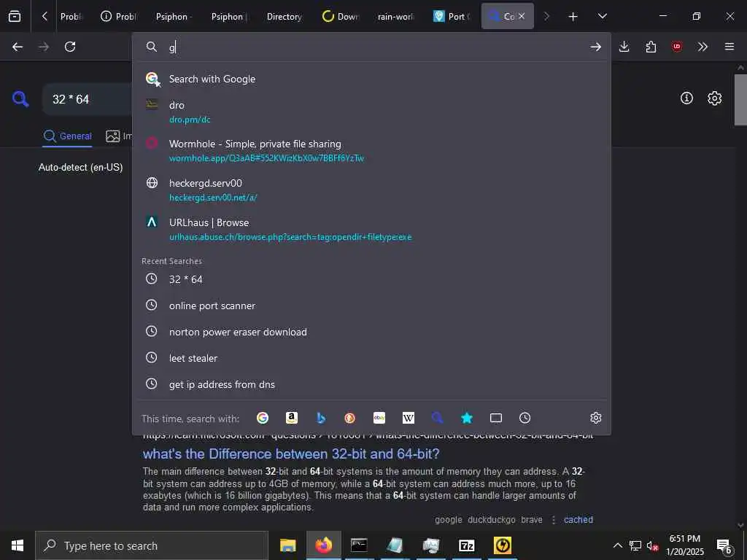Select recent search leet stealer
This screenshot has height=560, width=747.
pos(371,358)
